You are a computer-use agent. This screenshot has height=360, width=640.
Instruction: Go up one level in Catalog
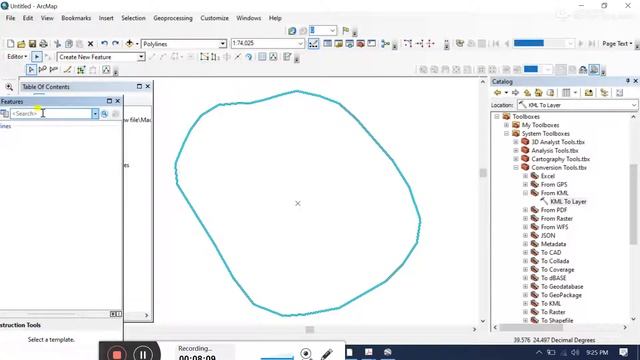[x=527, y=93]
